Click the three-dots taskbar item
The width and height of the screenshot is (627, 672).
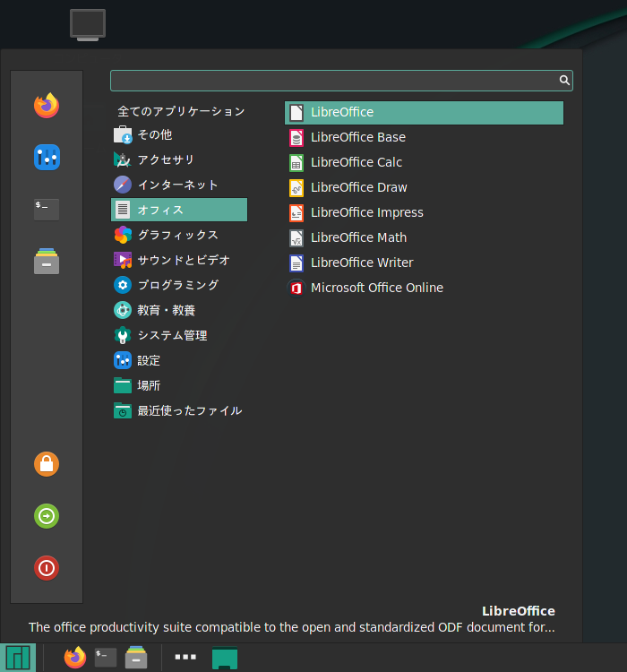(185, 657)
